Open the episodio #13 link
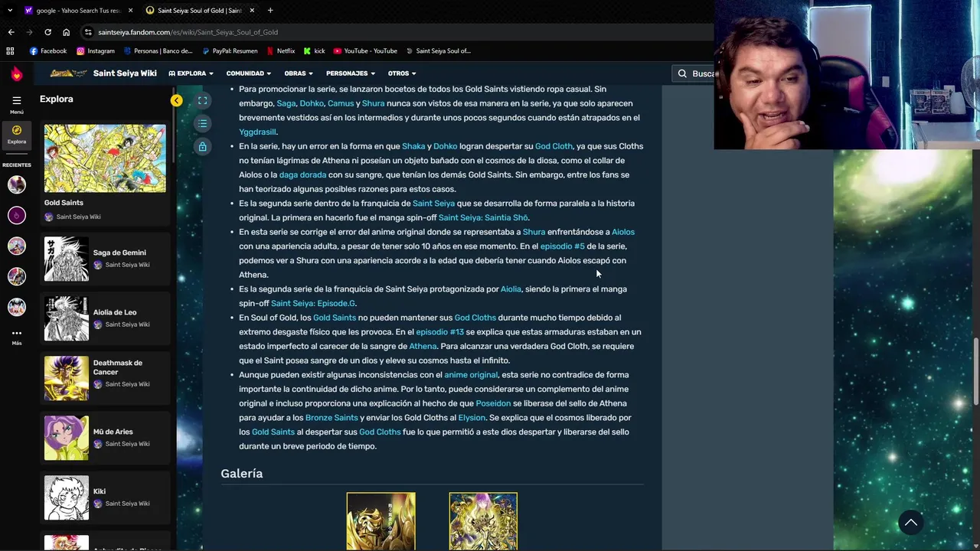 pos(439,332)
